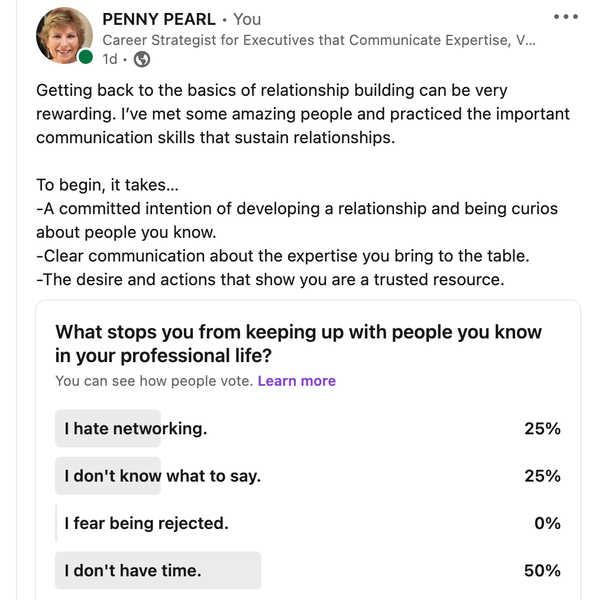
Task: Click the globe public visibility icon
Action: click(x=142, y=59)
